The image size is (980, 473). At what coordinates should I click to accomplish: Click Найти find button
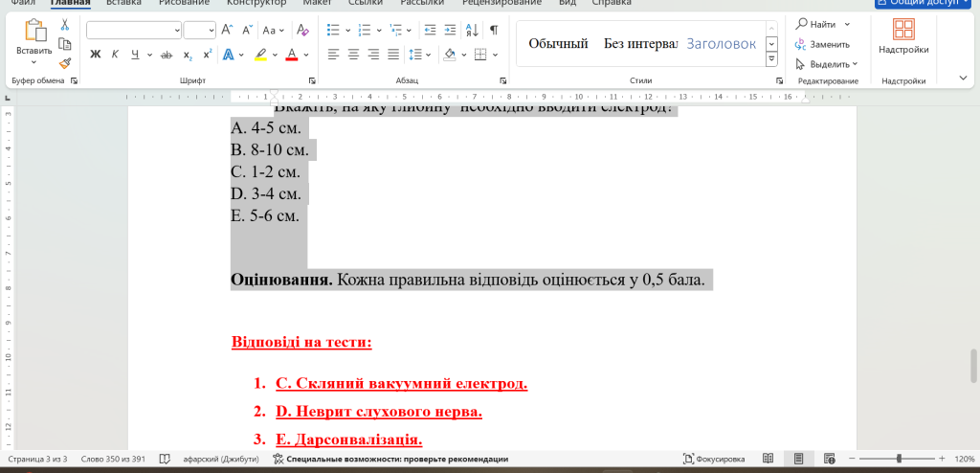(816, 24)
